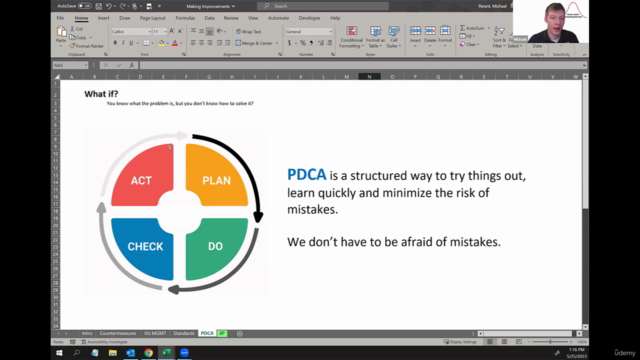Click the Font Color red swatch
Screen dimensions: 640x360
175,43
